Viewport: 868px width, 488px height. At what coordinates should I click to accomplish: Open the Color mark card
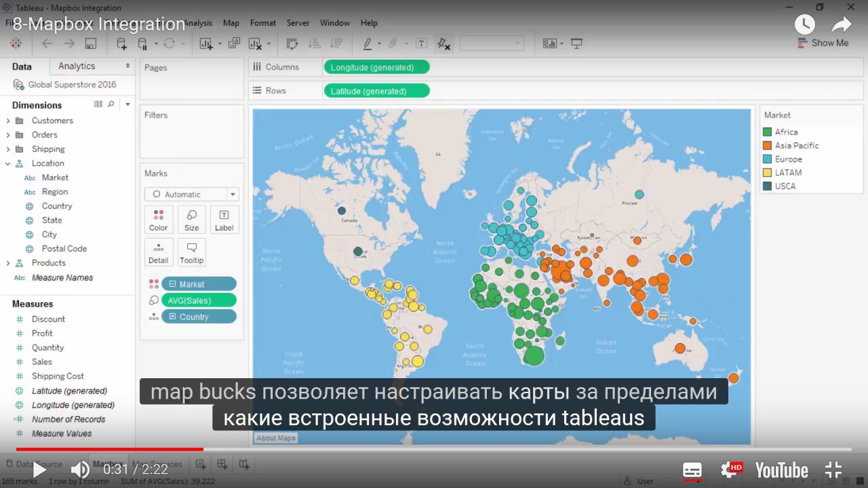(x=158, y=220)
